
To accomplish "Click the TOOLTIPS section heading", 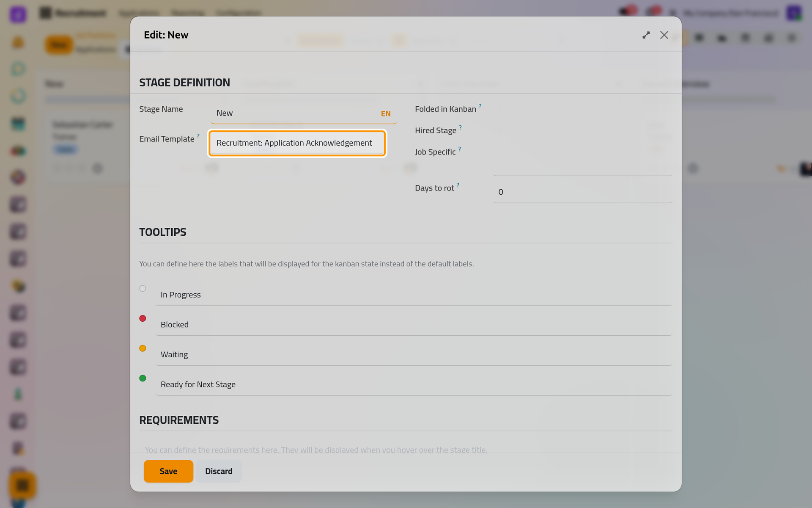I will [163, 232].
